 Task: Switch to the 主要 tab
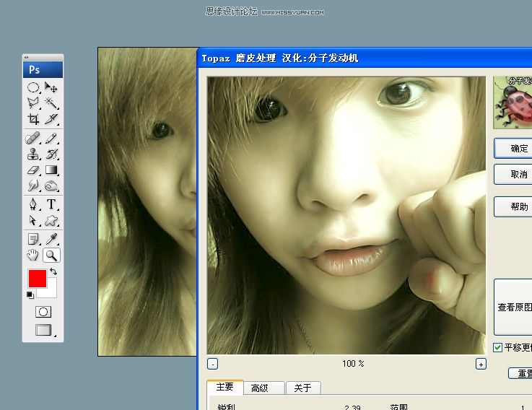click(x=225, y=387)
